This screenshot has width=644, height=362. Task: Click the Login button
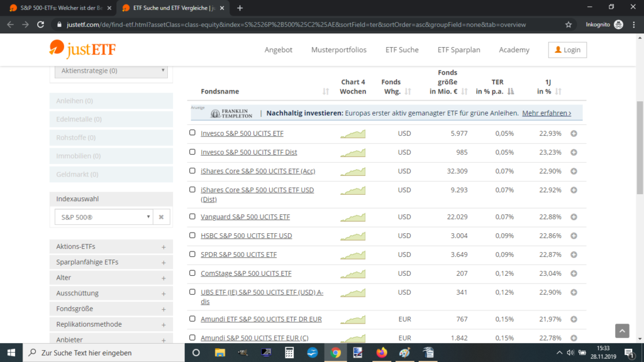(567, 50)
